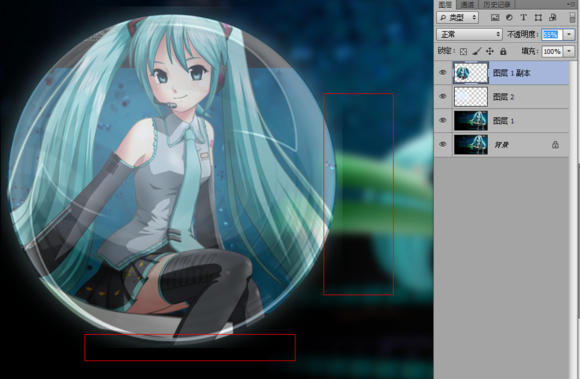
Task: Open the opacity slider dropdown arrow
Action: coord(569,34)
